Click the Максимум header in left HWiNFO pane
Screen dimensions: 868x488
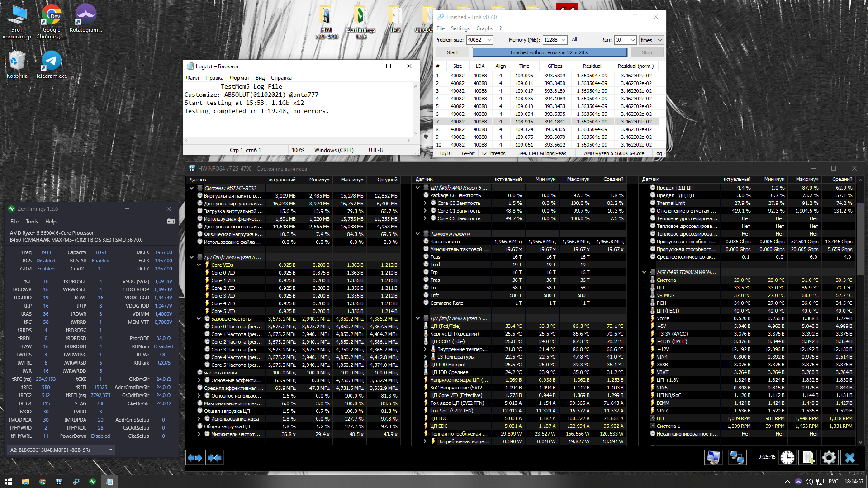(x=352, y=180)
